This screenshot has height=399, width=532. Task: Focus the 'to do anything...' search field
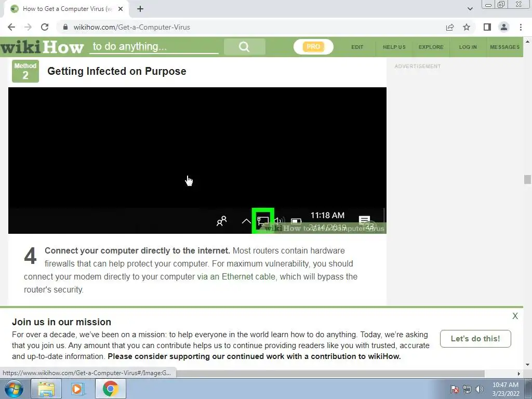pos(154,46)
